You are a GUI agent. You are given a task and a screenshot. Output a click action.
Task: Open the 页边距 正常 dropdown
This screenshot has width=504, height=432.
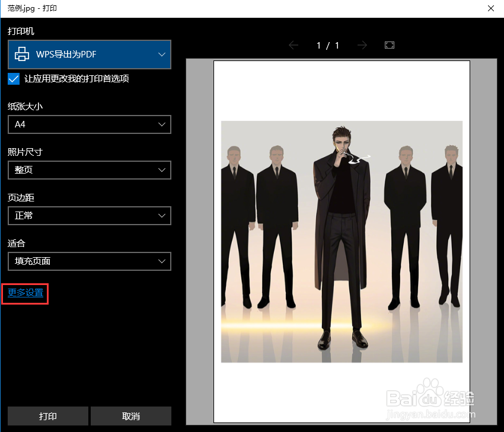[x=90, y=216]
